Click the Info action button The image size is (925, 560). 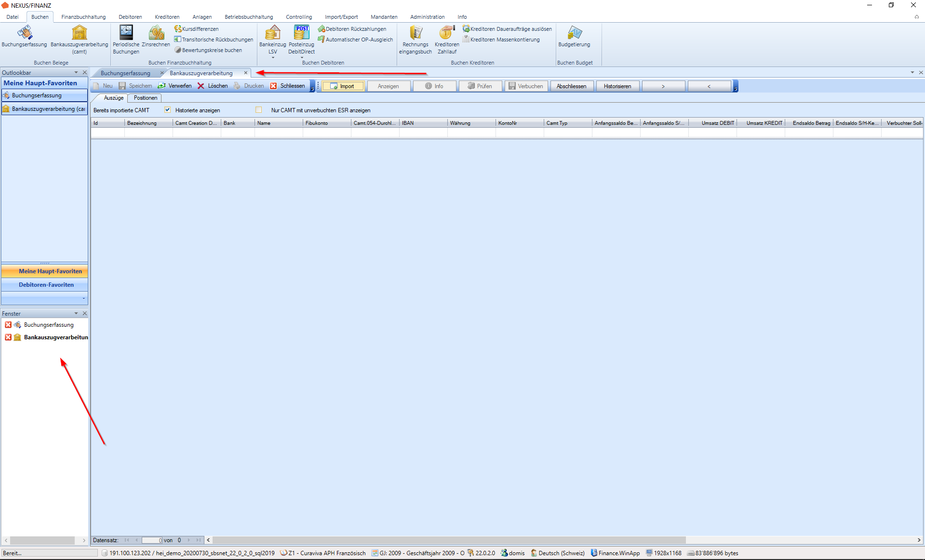(434, 86)
